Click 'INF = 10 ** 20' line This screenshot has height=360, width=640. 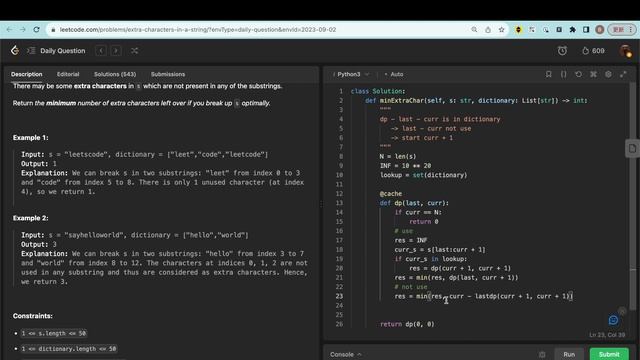coord(405,166)
